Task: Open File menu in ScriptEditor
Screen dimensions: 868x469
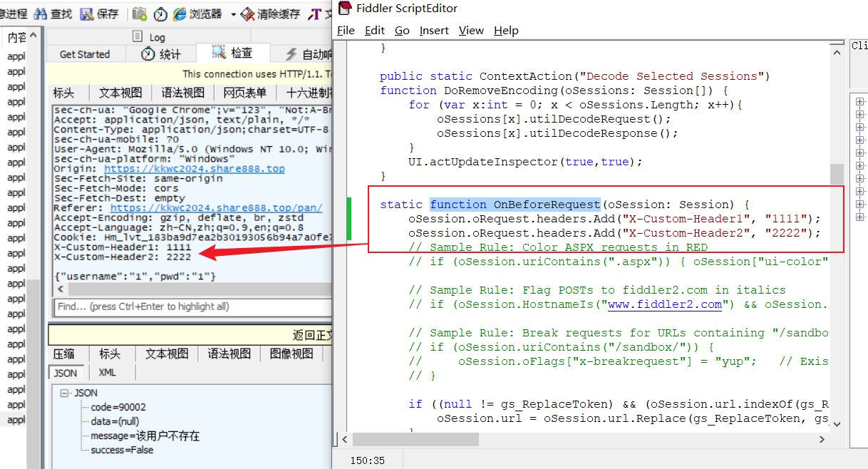Action: tap(346, 30)
